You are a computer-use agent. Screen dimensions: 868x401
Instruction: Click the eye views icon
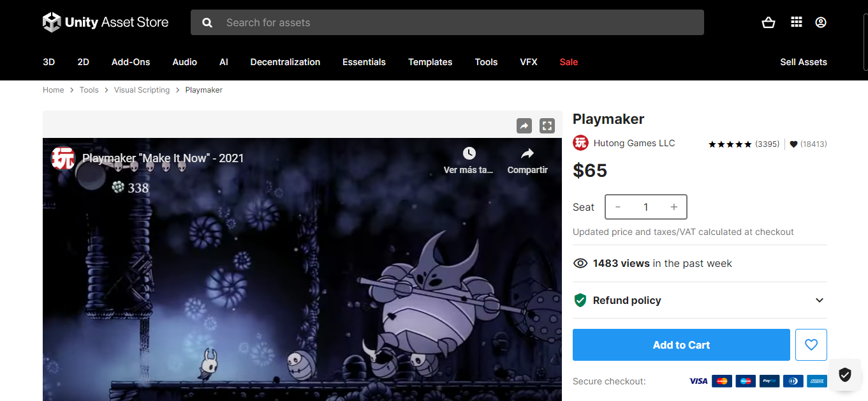click(580, 263)
